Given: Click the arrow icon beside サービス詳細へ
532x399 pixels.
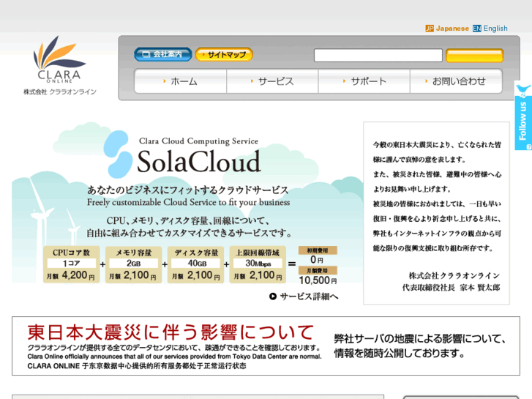Looking at the screenshot, I should [273, 297].
